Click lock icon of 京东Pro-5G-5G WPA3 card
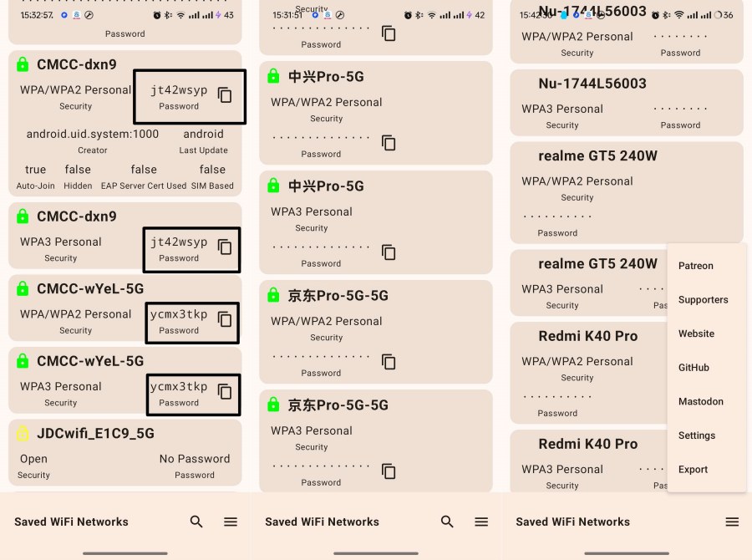This screenshot has height=560, width=752. [273, 404]
